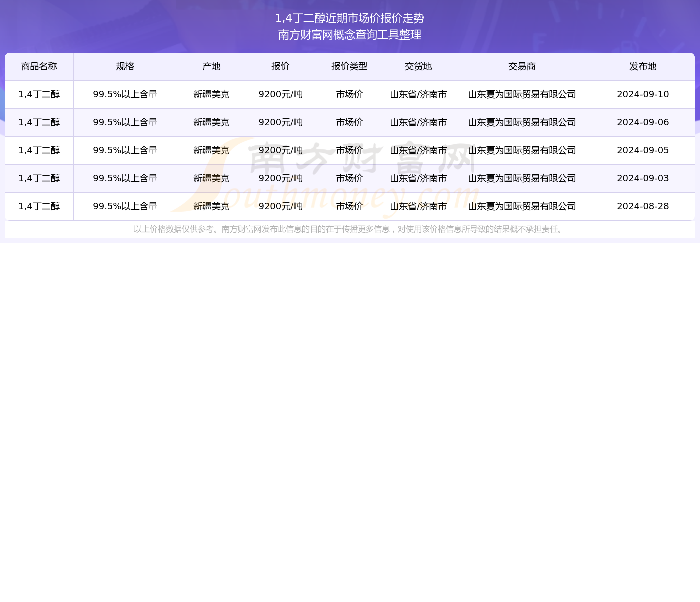
Task: Click 山东省/济南市 in the 2024-09-06 row
Action: pos(418,122)
